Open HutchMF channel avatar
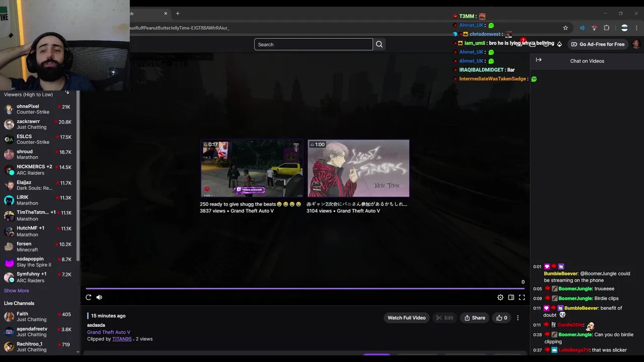The width and height of the screenshot is (644, 362). (9, 231)
